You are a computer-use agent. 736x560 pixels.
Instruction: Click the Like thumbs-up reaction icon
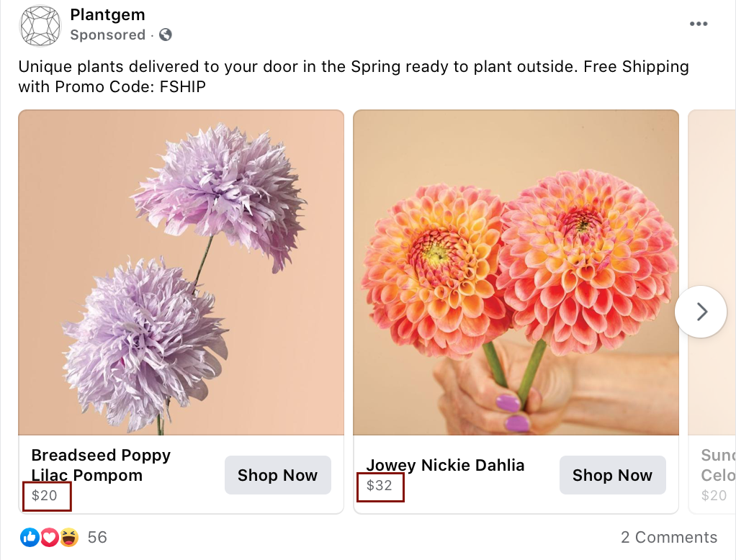point(30,537)
